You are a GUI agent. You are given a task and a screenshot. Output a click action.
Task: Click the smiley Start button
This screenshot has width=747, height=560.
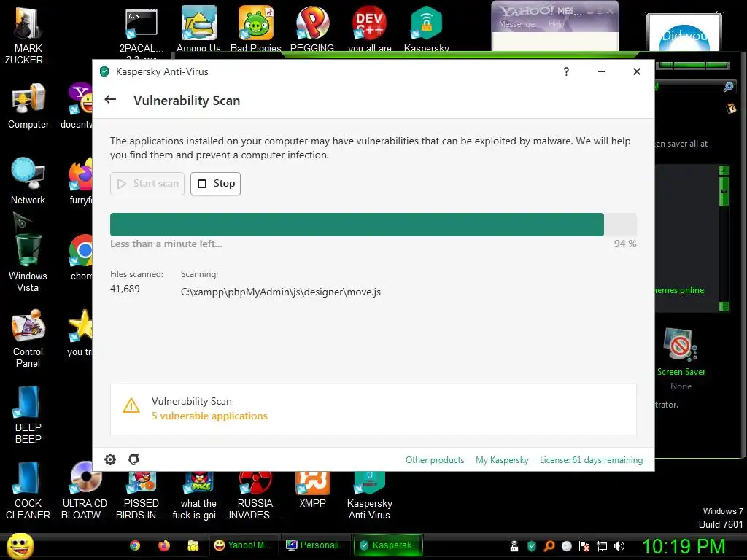[20, 545]
